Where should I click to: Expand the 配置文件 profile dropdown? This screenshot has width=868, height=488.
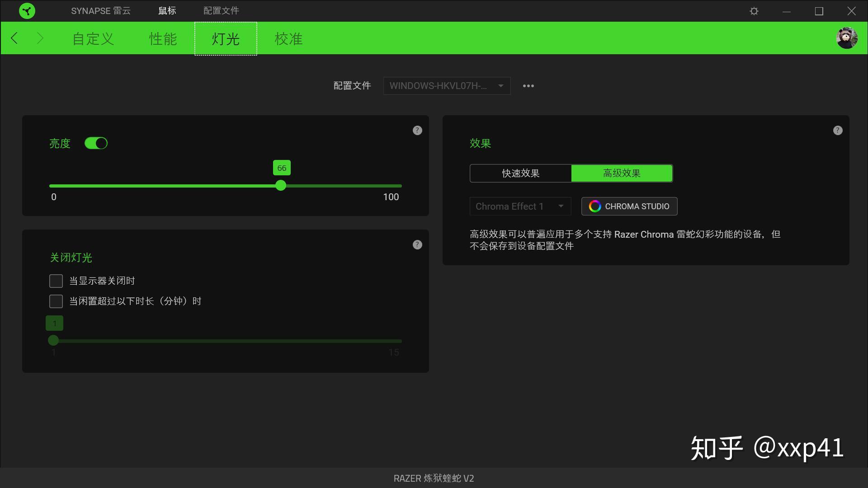447,86
